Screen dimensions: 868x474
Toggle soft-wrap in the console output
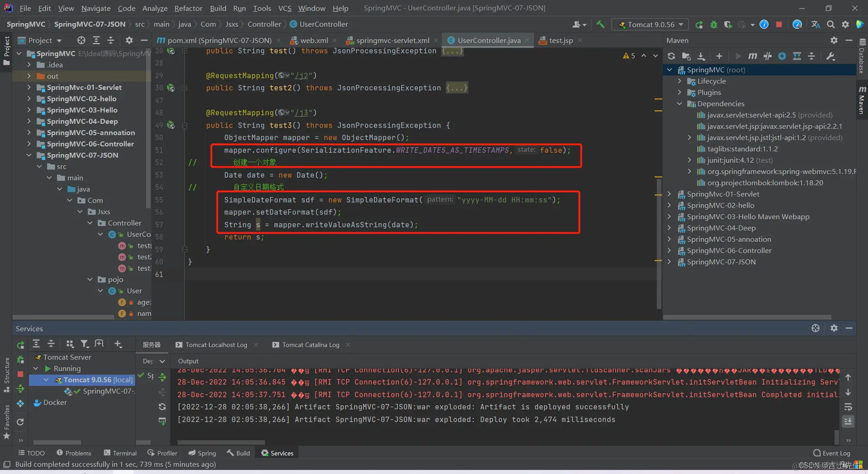[848, 407]
